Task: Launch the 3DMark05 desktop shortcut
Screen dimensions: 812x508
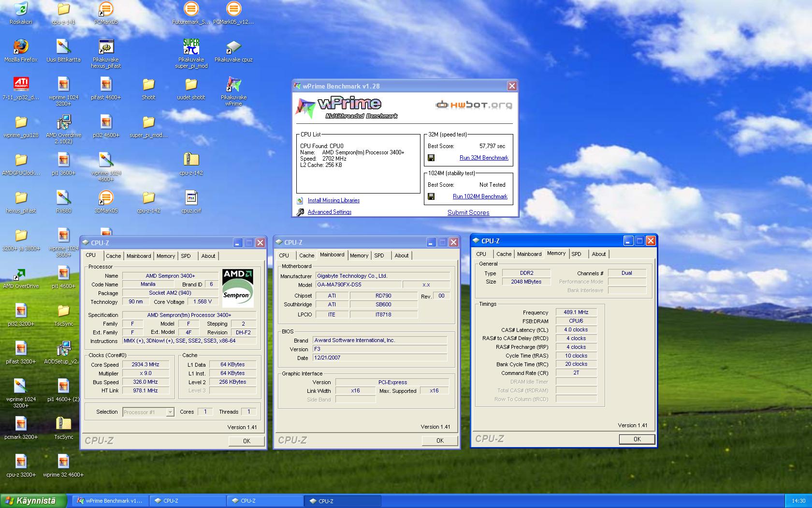Action: [106, 198]
